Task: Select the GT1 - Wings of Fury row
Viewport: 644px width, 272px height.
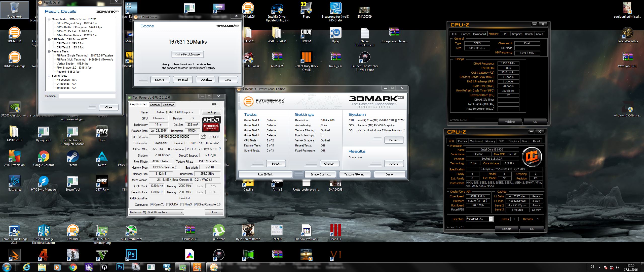Action: [x=77, y=23]
